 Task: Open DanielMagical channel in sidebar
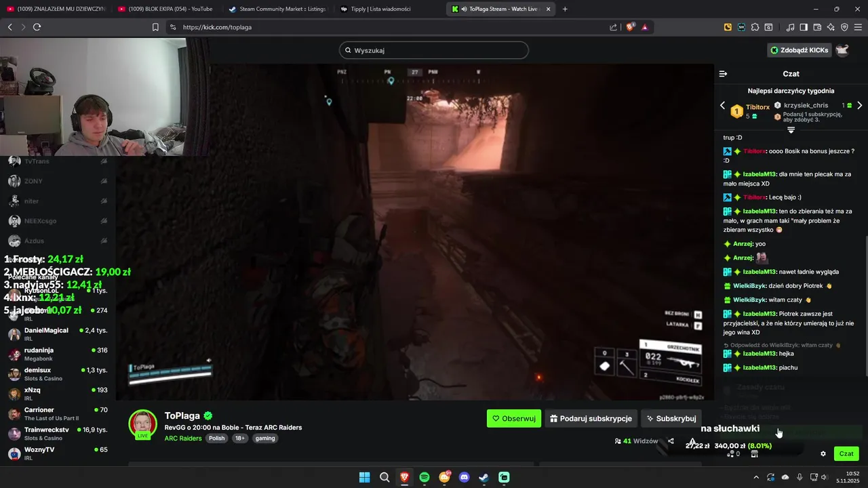point(58,334)
